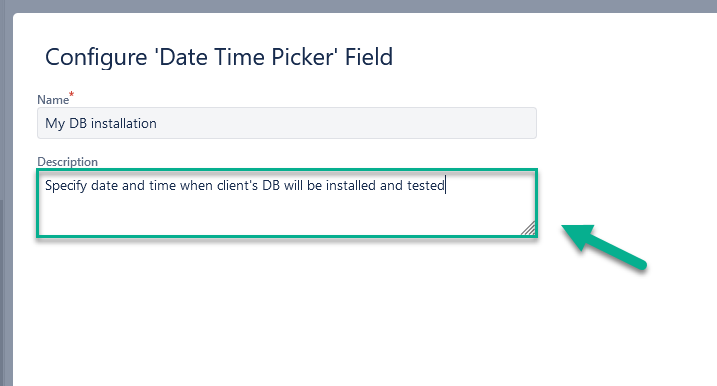717x386 pixels.
Task: Click resize grip of Description textarea
Action: click(528, 228)
